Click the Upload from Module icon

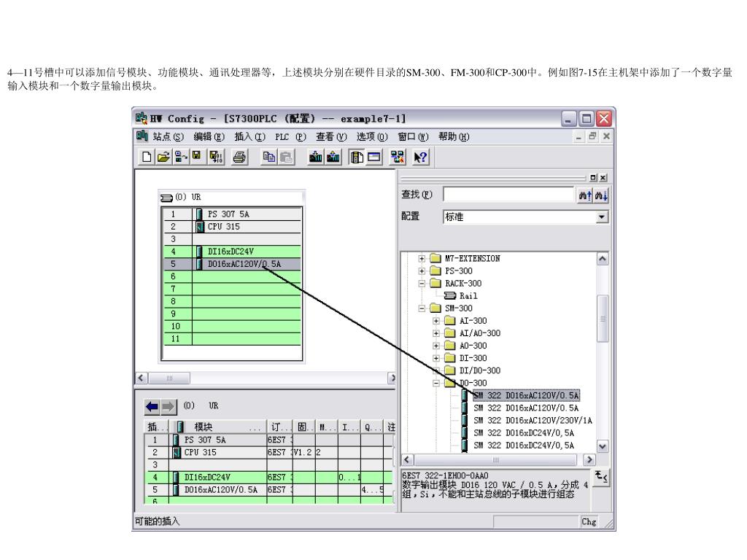pyautogui.click(x=333, y=157)
